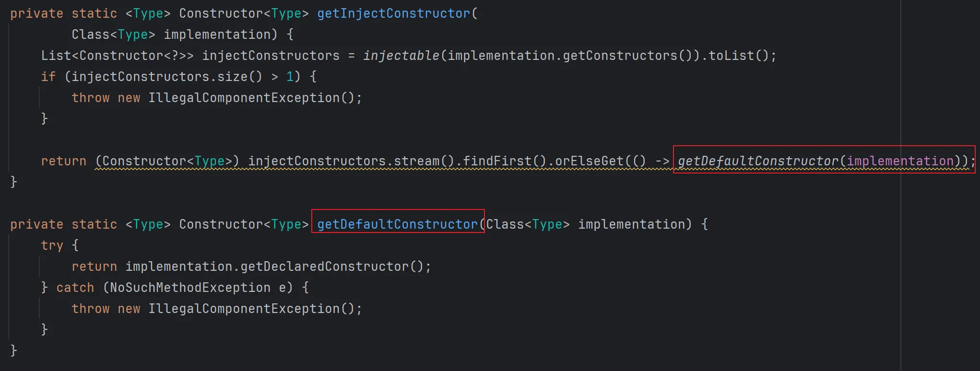Click the getDeclaredConstructor() method call
Screen dimensions: 980x371
324,267
